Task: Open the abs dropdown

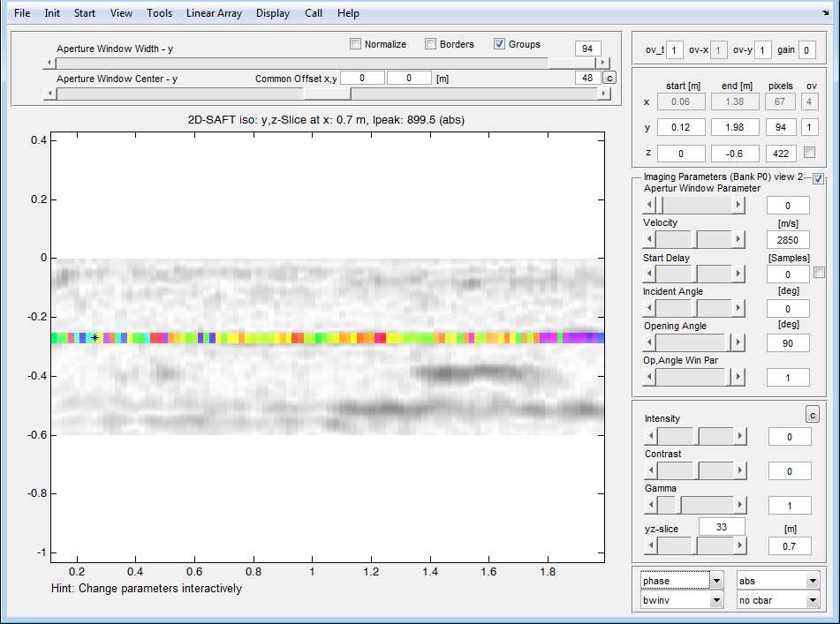Action: pyautogui.click(x=778, y=581)
